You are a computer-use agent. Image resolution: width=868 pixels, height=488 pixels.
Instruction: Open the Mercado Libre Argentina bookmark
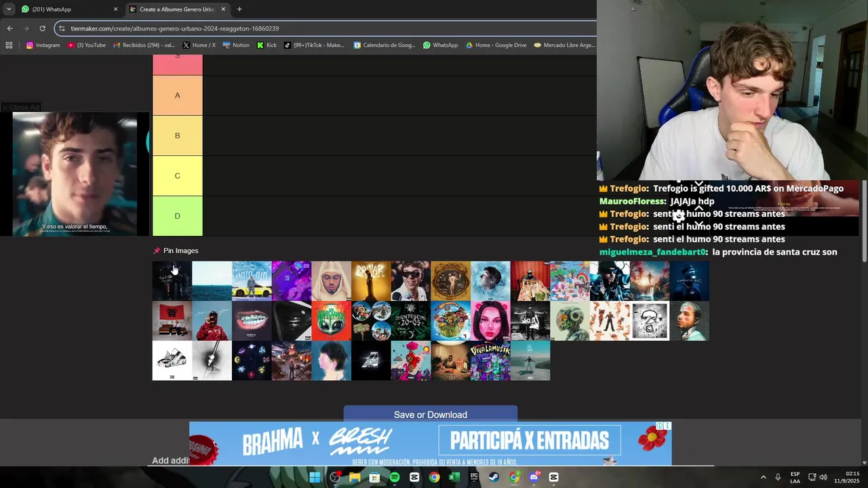(x=564, y=45)
